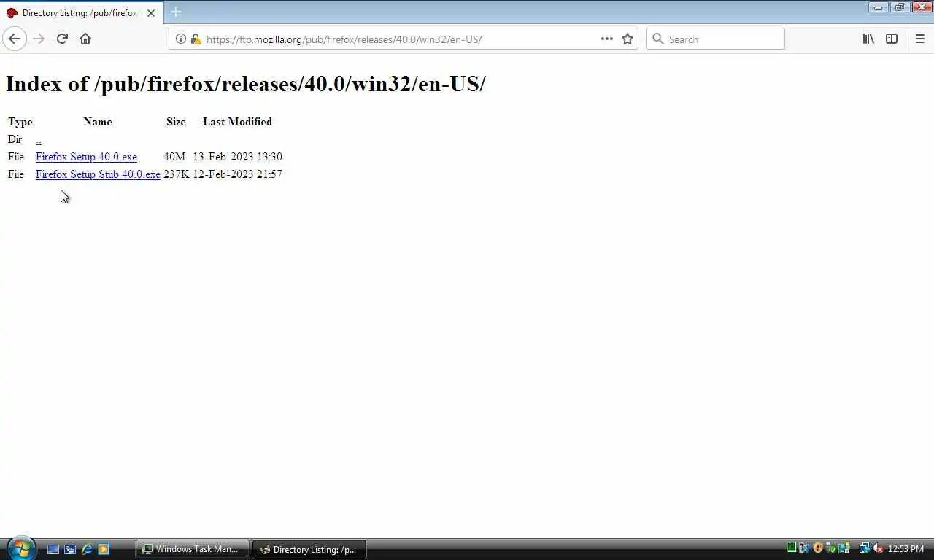Open the page actions three-dot menu

coord(607,39)
